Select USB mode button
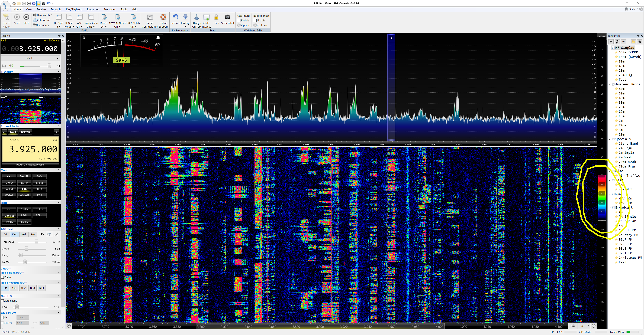The width and height of the screenshot is (644, 335). pyautogui.click(x=40, y=189)
